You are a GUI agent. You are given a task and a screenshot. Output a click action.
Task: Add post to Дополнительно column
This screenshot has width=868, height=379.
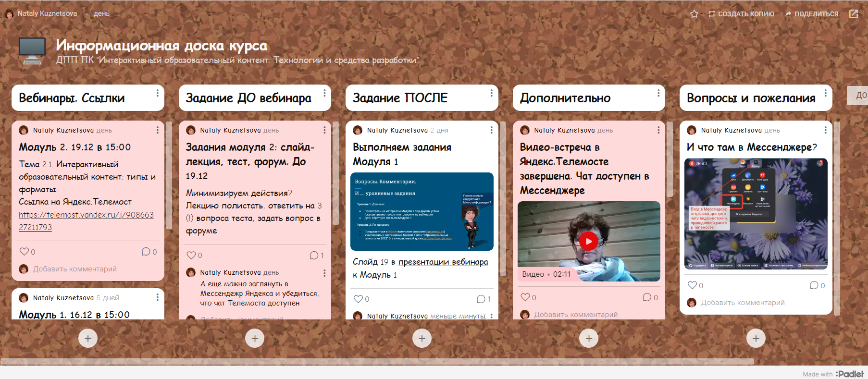click(589, 339)
